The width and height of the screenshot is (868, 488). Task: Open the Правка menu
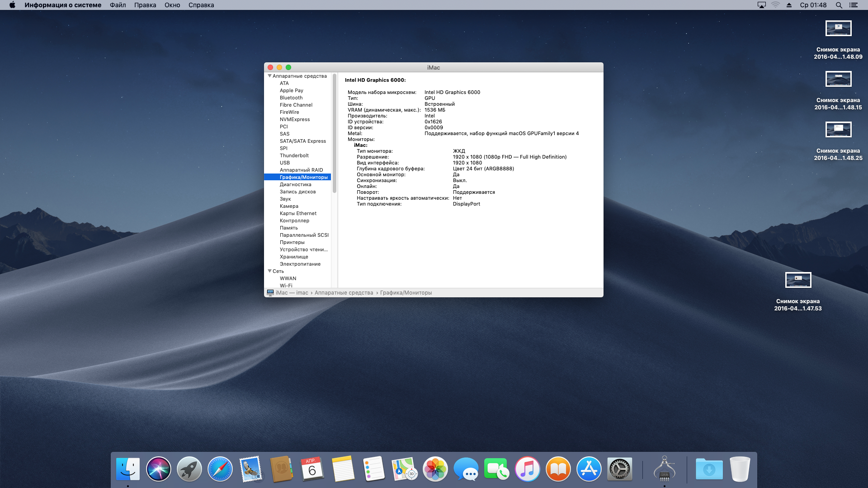tap(145, 5)
